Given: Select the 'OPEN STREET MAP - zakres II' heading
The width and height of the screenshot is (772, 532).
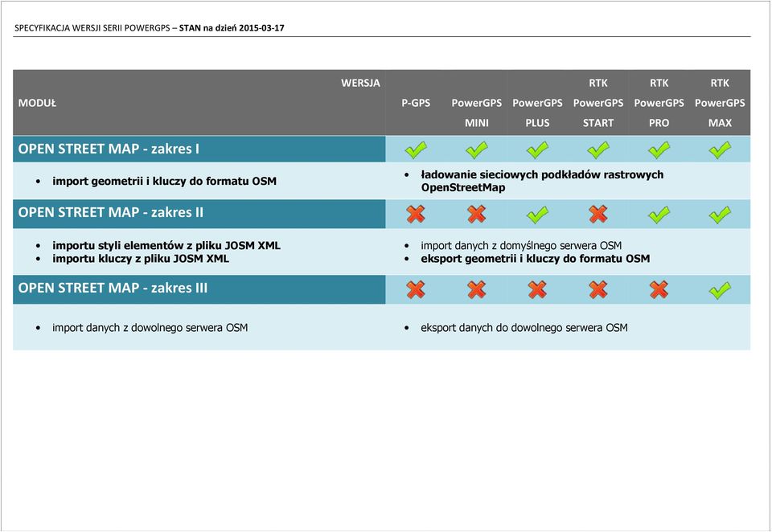Looking at the screenshot, I should point(111,213).
